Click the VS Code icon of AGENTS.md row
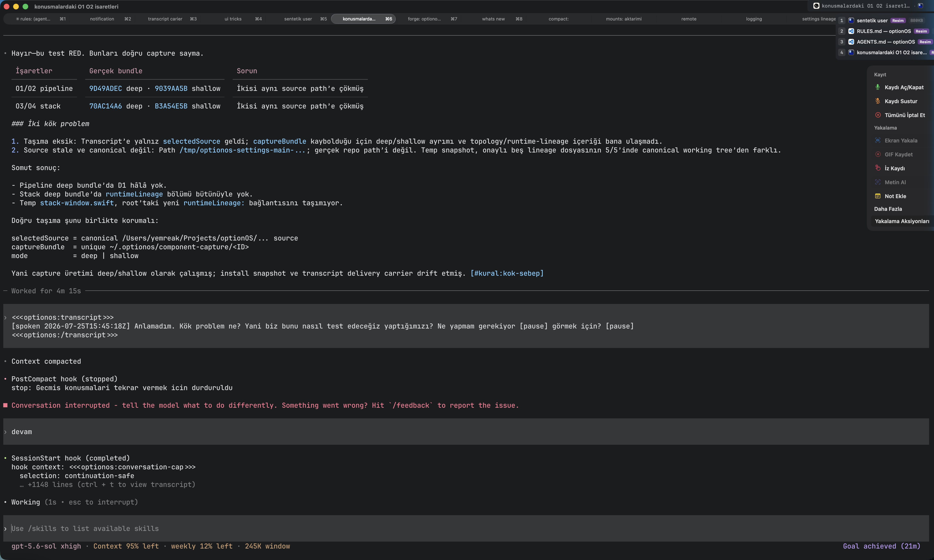The image size is (934, 560). coord(851,42)
